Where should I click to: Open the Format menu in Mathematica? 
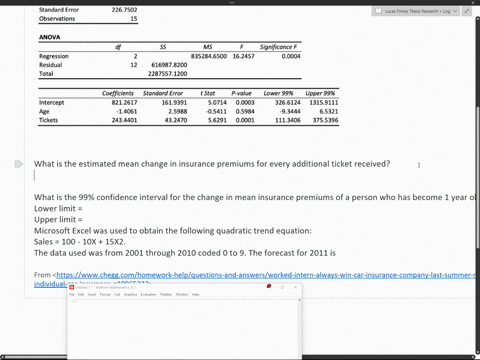tap(105, 294)
